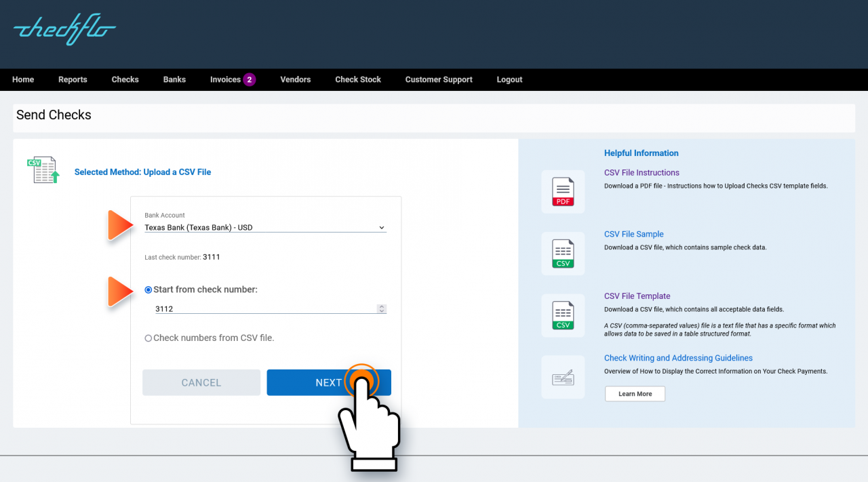This screenshot has width=868, height=482.
Task: Click the orange arrow beside Bank Account
Action: point(119,224)
